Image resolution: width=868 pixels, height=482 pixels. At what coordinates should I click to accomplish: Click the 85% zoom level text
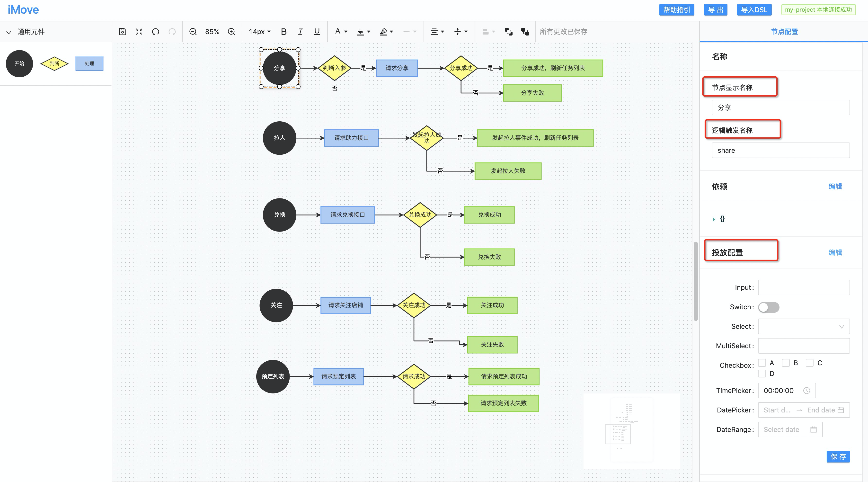212,32
